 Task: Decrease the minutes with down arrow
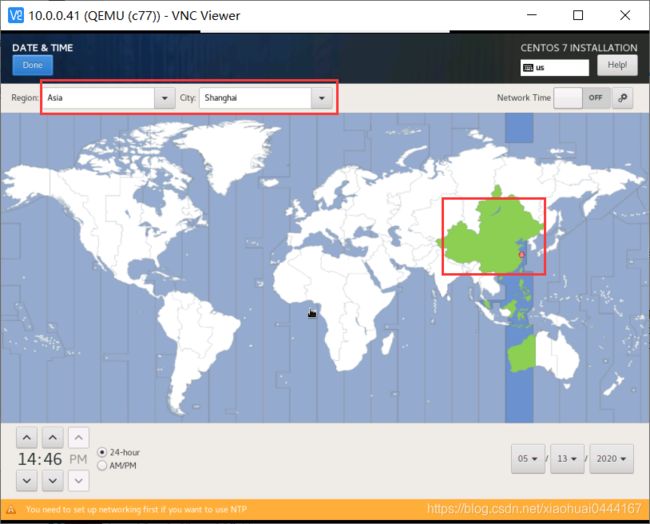point(53,480)
